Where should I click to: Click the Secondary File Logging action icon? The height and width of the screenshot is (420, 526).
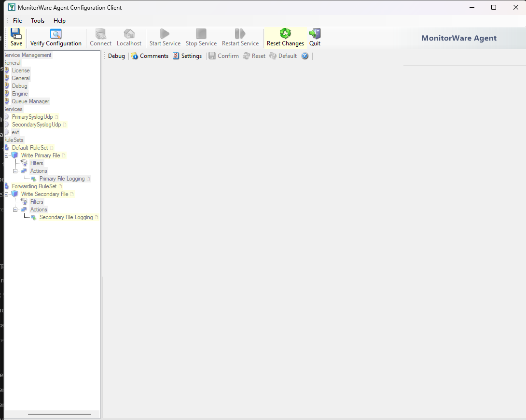click(34, 217)
